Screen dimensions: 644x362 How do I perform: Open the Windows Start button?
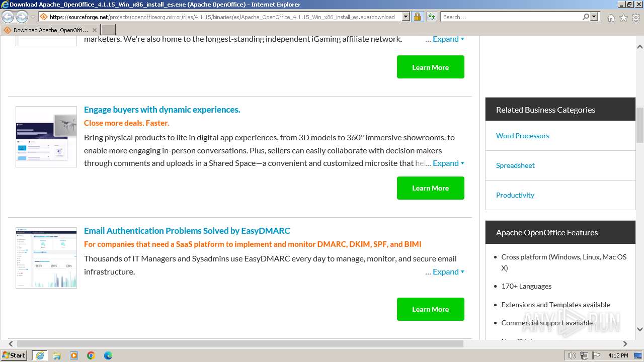point(14,355)
